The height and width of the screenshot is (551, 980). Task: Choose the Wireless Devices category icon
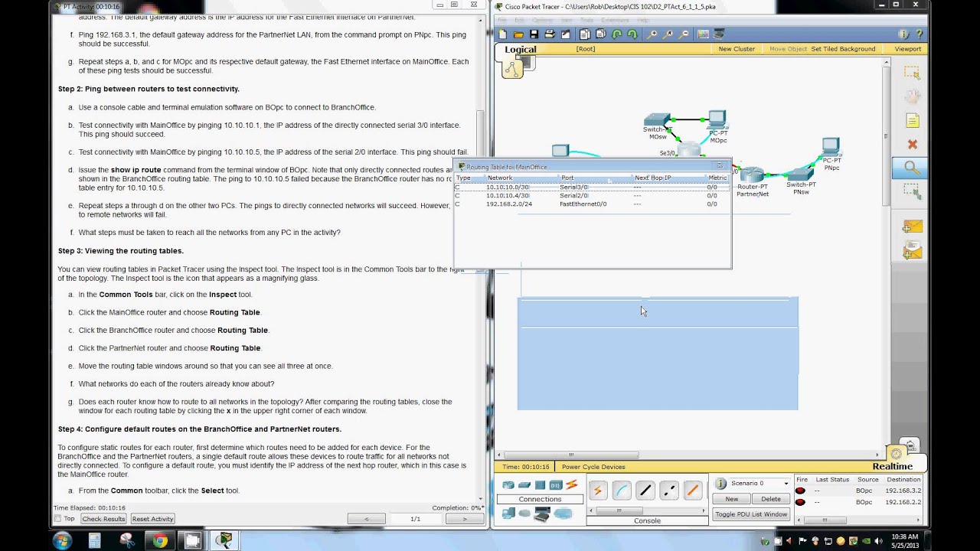[556, 485]
